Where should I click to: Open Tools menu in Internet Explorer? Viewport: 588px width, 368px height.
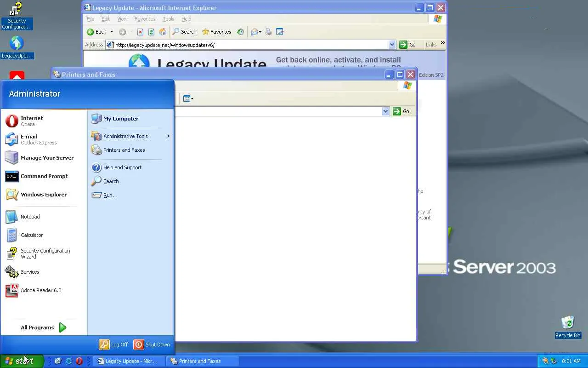[x=169, y=19]
